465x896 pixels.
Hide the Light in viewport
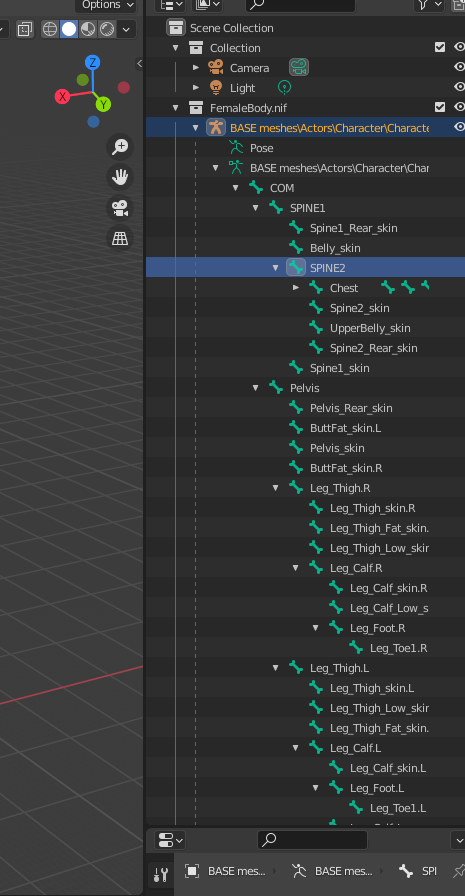459,87
